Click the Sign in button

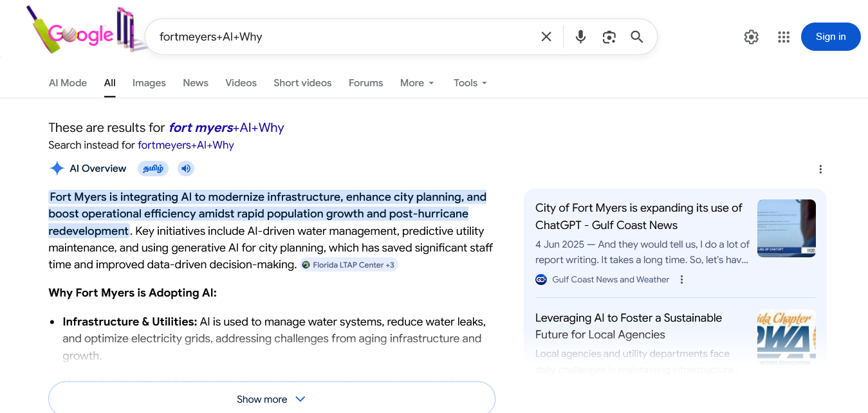(x=830, y=37)
